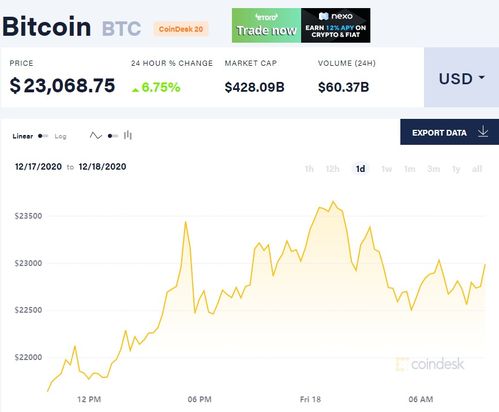This screenshot has width=499, height=412.
Task: Toggle the Linear/Log scale switch
Action: 43,136
